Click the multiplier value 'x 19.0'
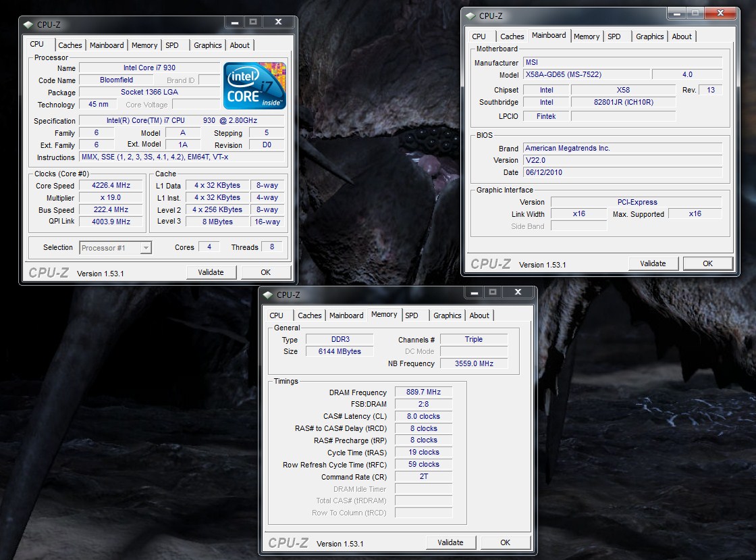The width and height of the screenshot is (756, 560). pyautogui.click(x=111, y=197)
